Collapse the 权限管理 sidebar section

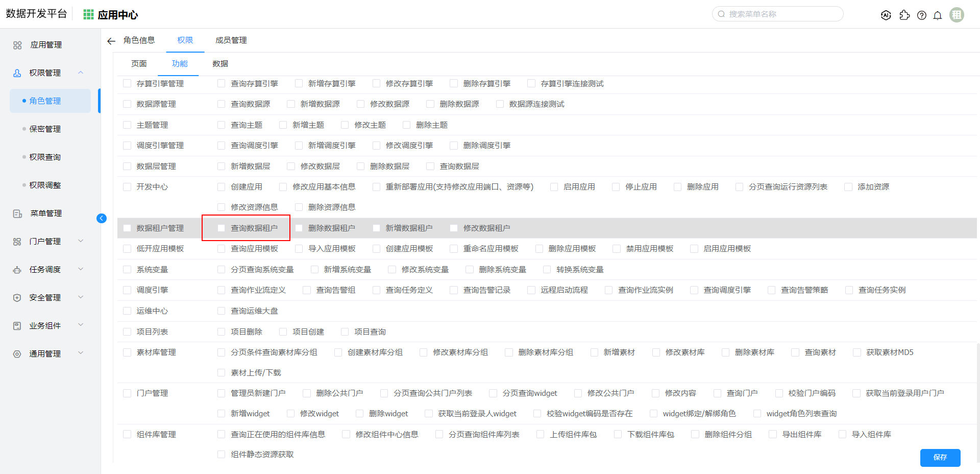pyautogui.click(x=81, y=73)
